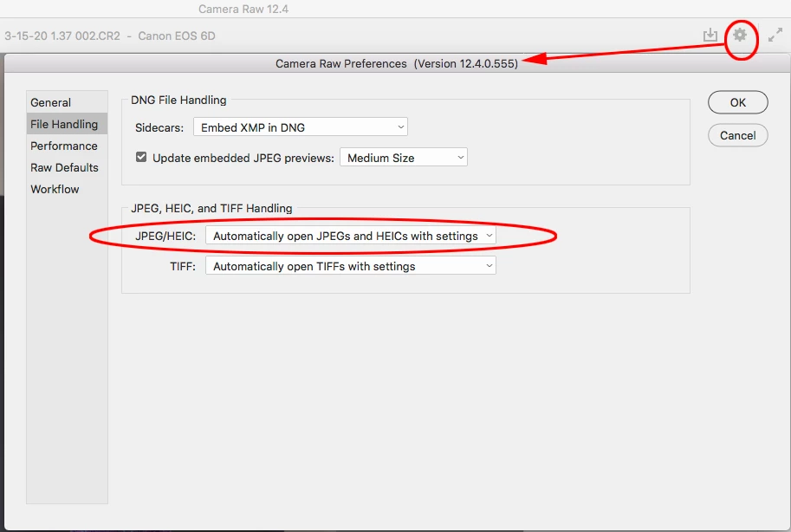Image resolution: width=791 pixels, height=532 pixels.
Task: Switch to the Performance tab
Action: coord(67,146)
